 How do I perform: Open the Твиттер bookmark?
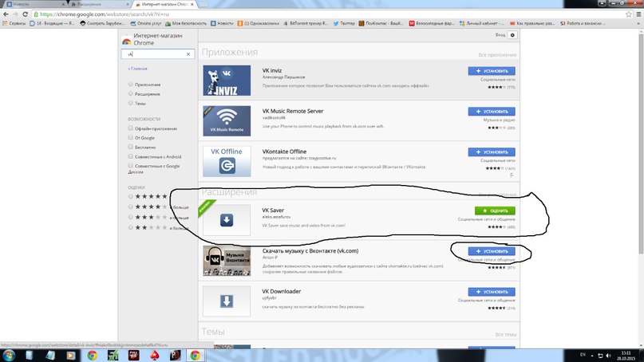[x=344, y=23]
